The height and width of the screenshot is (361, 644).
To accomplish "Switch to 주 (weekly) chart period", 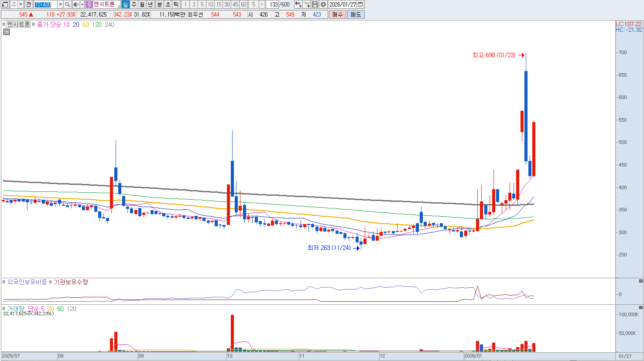I will pyautogui.click(x=134, y=4).
